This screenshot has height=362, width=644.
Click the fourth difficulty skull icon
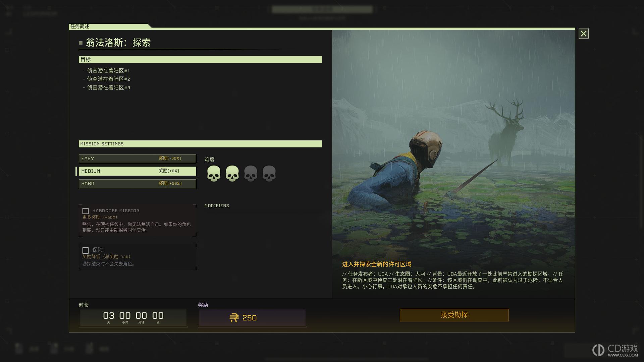point(269,173)
